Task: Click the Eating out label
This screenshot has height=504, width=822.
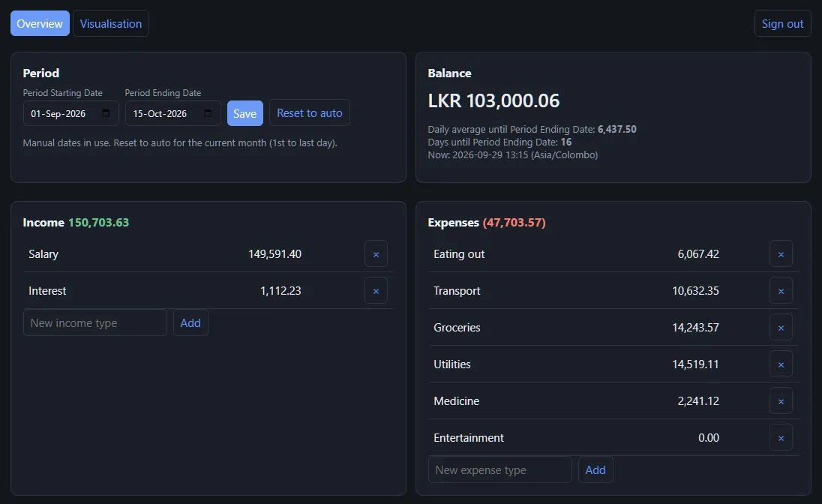Action: point(459,254)
